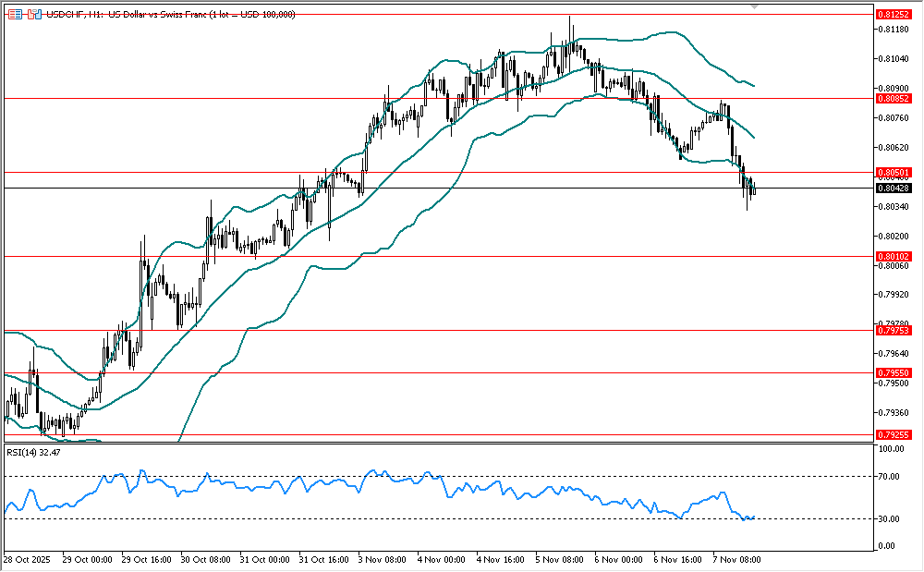Select the 0.81252 red price label
The image size is (924, 572).
[x=893, y=15]
